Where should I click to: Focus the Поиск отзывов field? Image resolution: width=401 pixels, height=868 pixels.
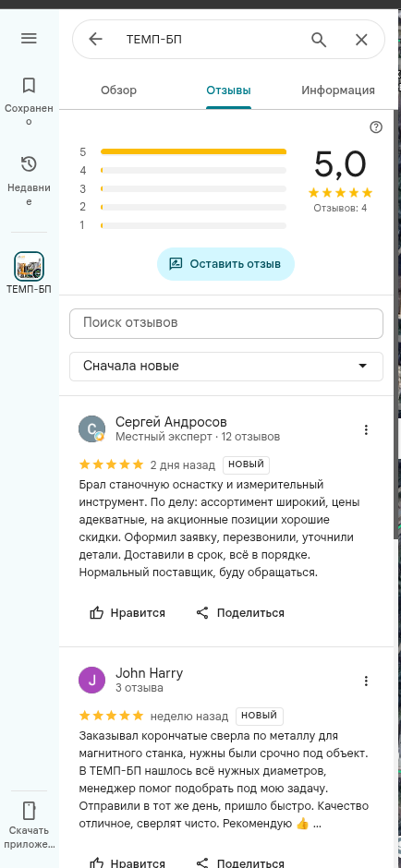point(226,323)
